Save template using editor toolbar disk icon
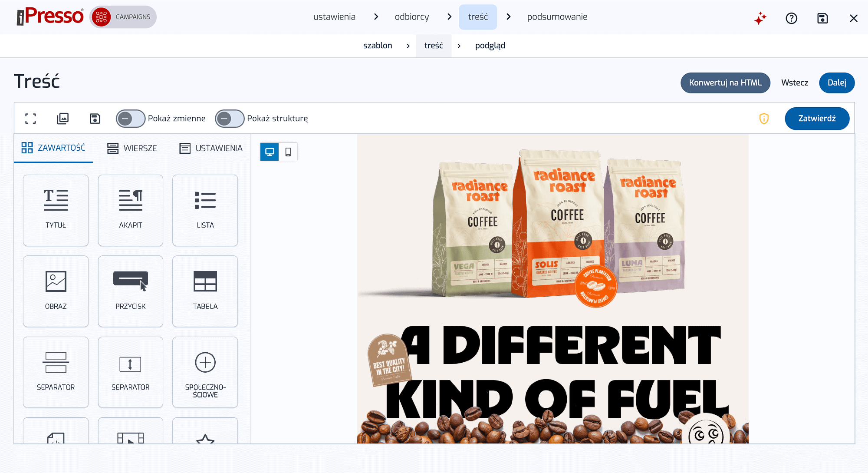Viewport: 868px width, 473px height. tap(95, 119)
